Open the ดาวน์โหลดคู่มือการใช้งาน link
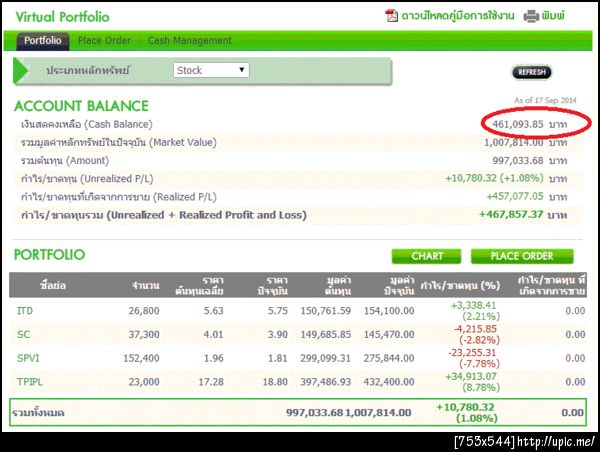The height and width of the screenshot is (452, 600). 458,16
